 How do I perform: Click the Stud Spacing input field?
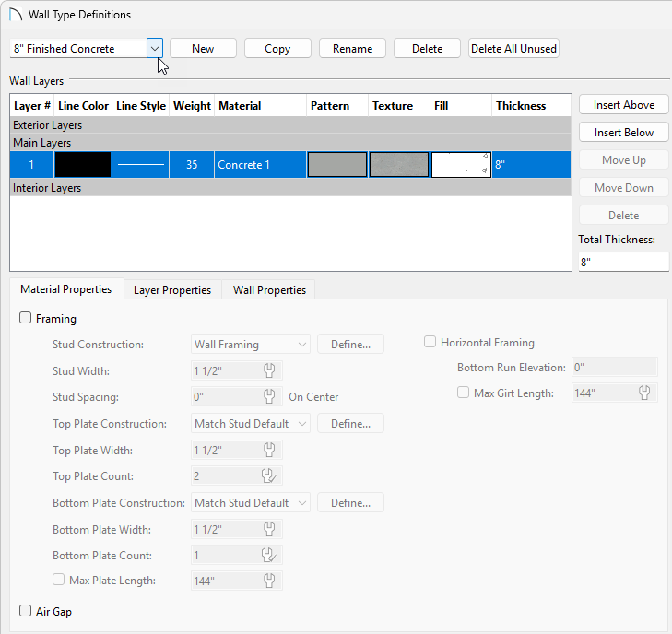coord(237,396)
